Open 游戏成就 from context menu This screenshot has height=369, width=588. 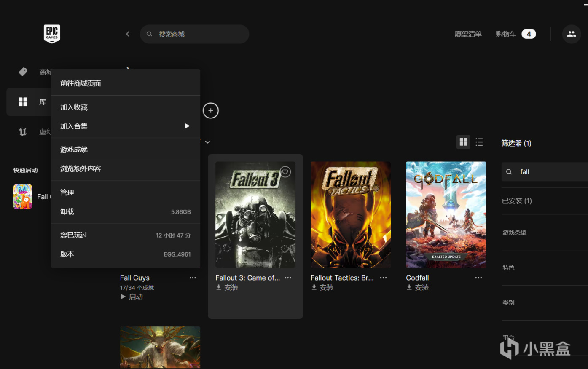point(126,150)
